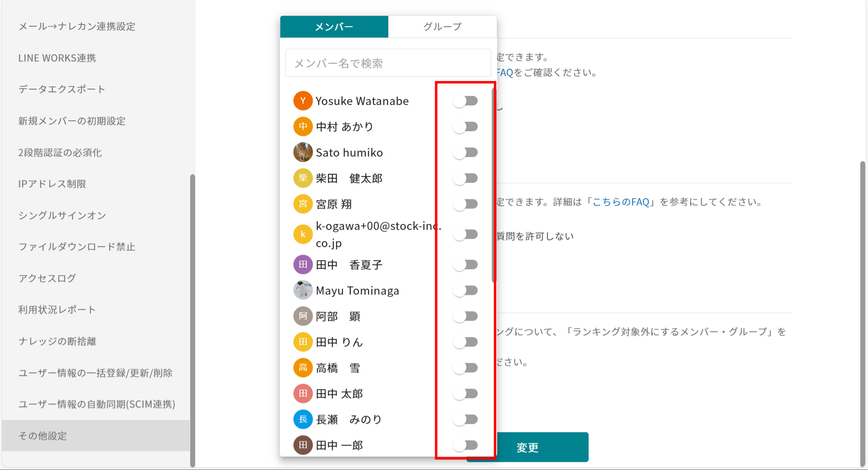Open ナレッジの断捨離 in sidebar

(57, 341)
